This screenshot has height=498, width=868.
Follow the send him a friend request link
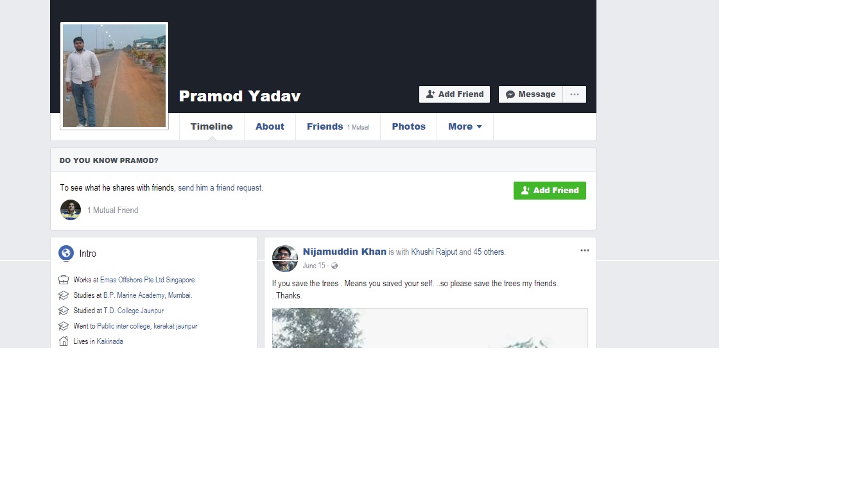220,188
